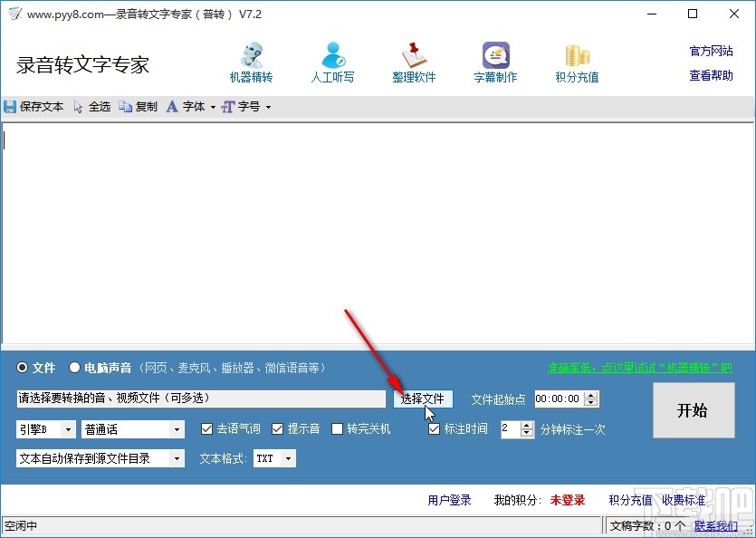This screenshot has height=538, width=756.
Task: Select the 人工听写 manual transcription icon
Action: 332,61
